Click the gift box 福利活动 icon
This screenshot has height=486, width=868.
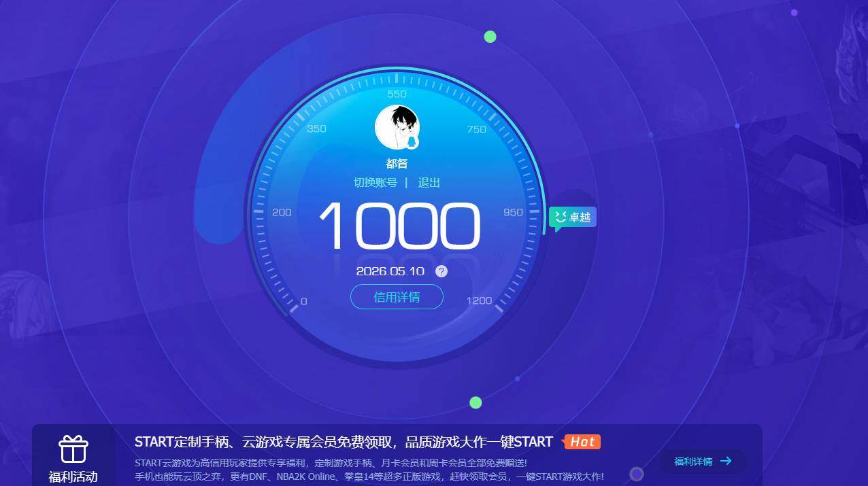[73, 449]
